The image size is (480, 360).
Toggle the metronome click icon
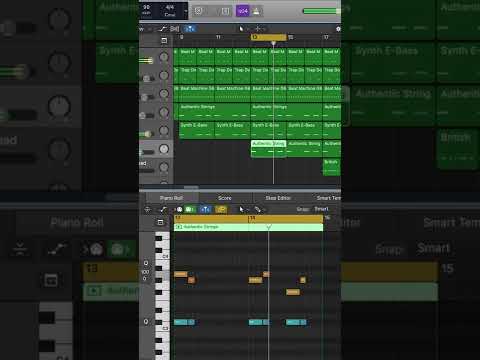[x=256, y=11]
